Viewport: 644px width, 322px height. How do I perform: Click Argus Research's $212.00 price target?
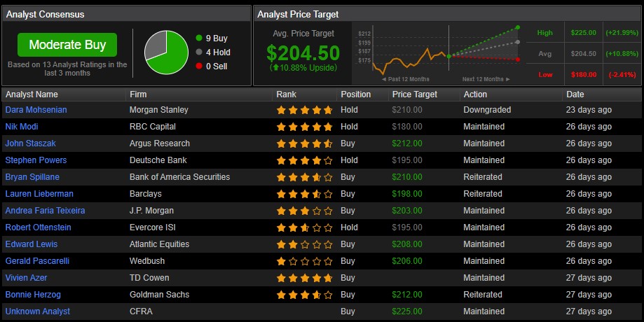(x=407, y=143)
